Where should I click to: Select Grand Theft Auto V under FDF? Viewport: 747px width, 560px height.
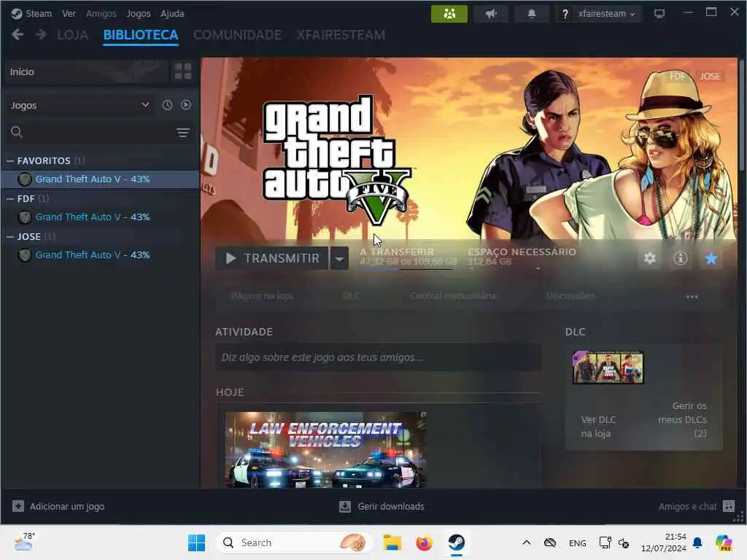click(x=101, y=217)
